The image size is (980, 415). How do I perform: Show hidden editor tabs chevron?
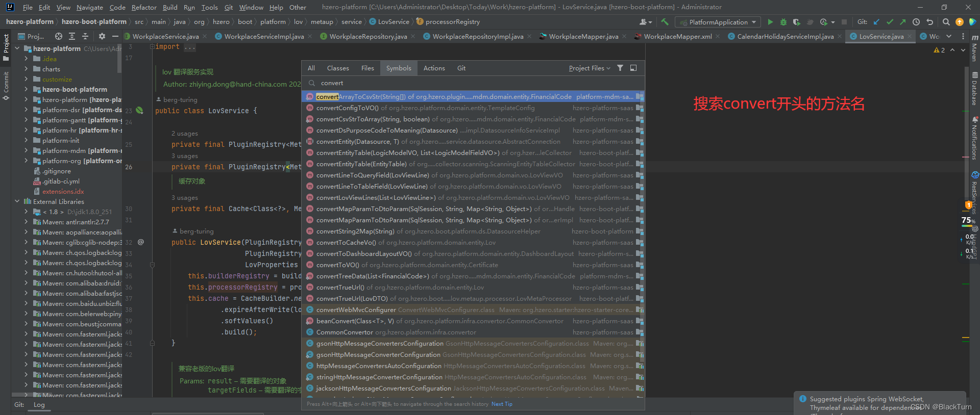(x=949, y=36)
